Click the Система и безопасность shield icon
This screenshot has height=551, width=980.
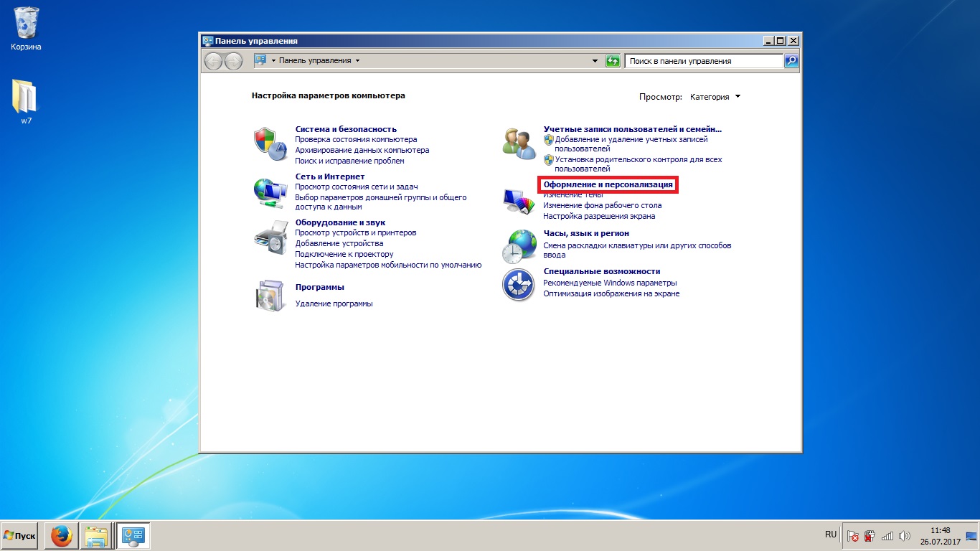[271, 143]
